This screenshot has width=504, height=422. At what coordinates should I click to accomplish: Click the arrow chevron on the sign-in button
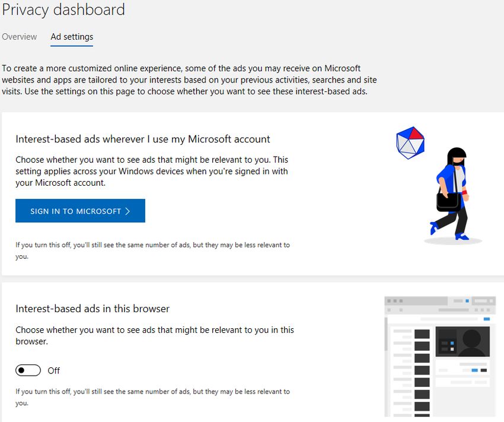click(127, 211)
